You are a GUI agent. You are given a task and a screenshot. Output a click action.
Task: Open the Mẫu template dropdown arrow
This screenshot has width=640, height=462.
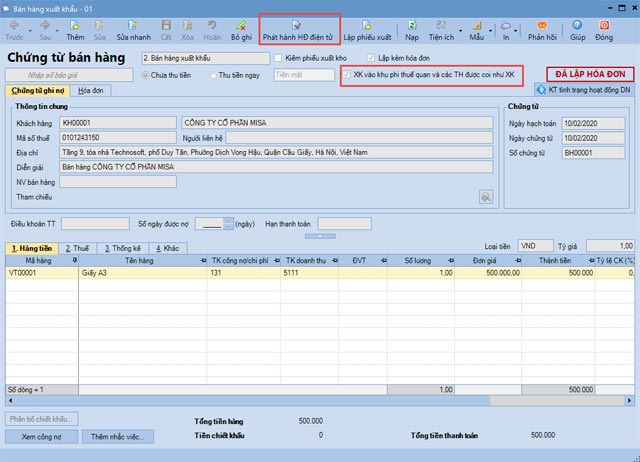click(x=490, y=33)
